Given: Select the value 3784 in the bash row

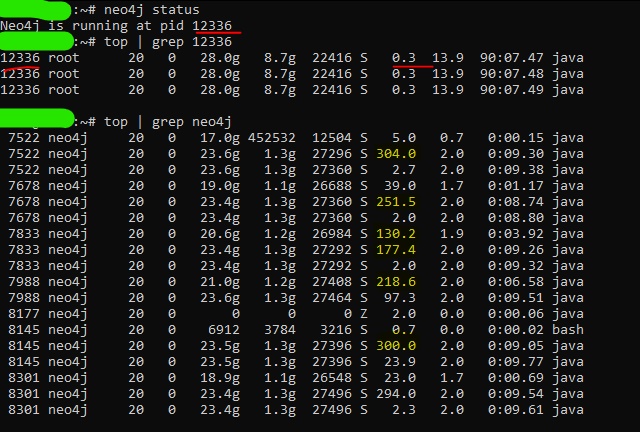Looking at the screenshot, I should 280,330.
